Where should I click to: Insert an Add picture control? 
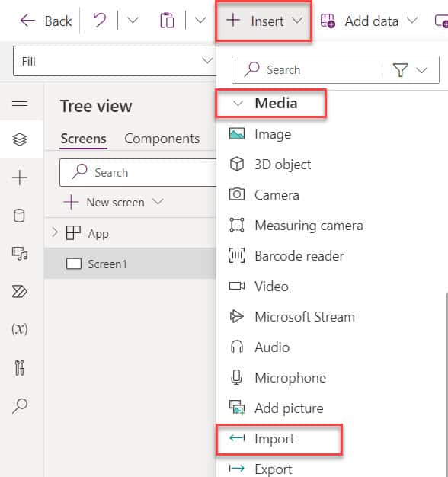276,408
